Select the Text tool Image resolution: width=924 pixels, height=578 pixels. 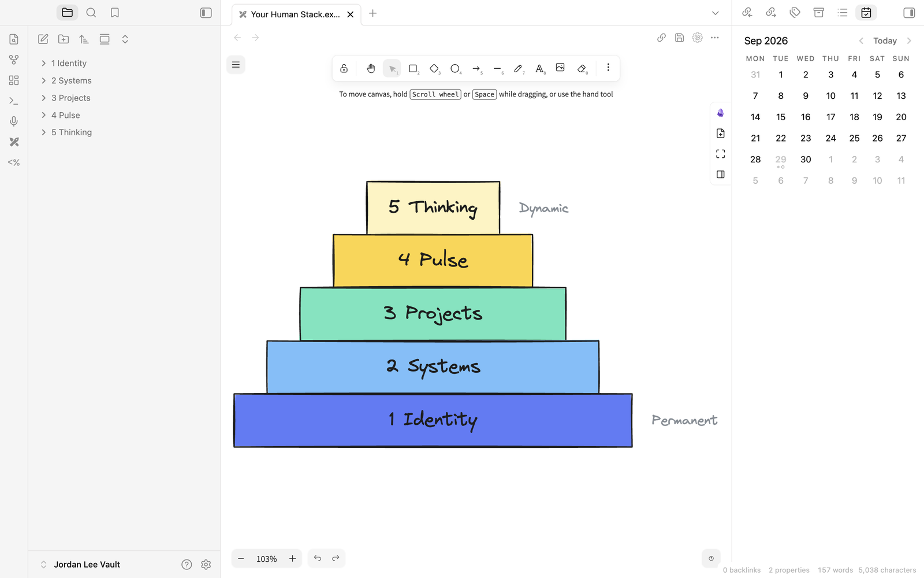tap(539, 68)
